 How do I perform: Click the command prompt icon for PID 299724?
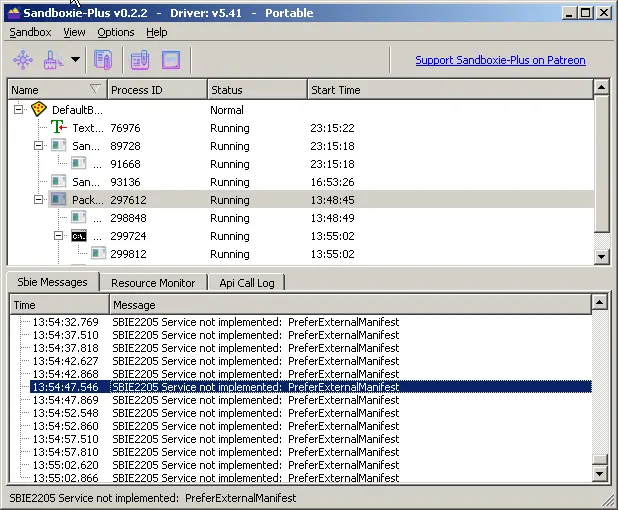point(78,236)
